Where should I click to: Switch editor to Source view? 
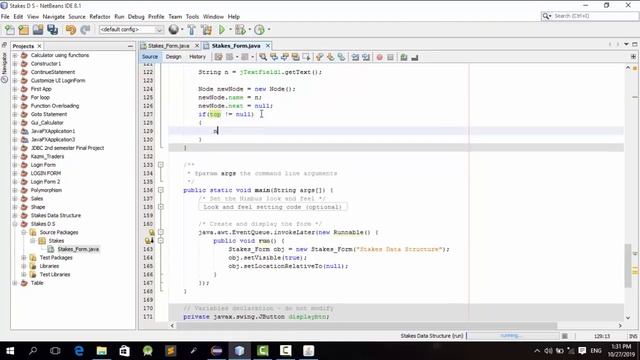(150, 57)
